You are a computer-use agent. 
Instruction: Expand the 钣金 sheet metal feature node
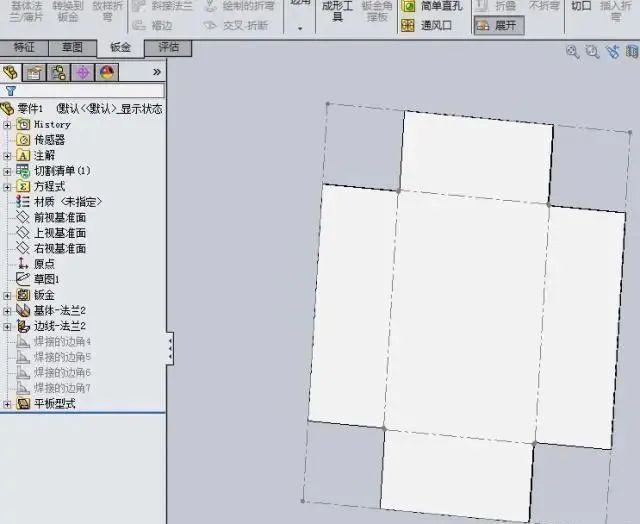tap(7, 295)
